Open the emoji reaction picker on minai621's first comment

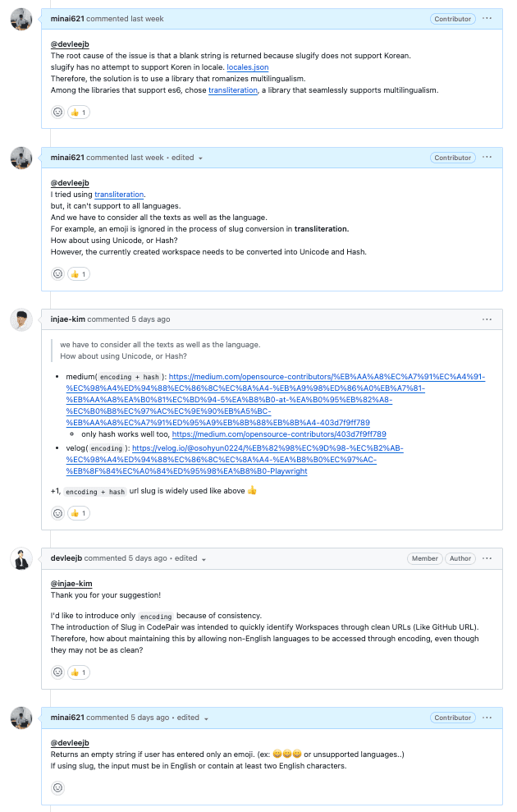point(57,112)
